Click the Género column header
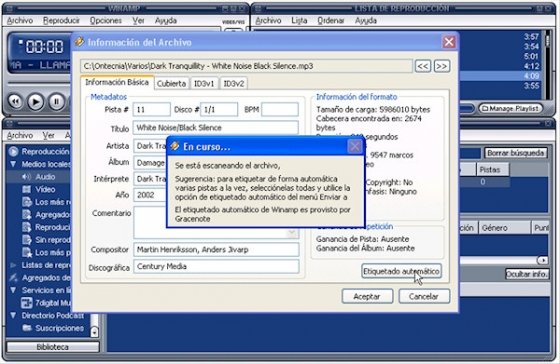560x364 pixels. tap(505, 228)
